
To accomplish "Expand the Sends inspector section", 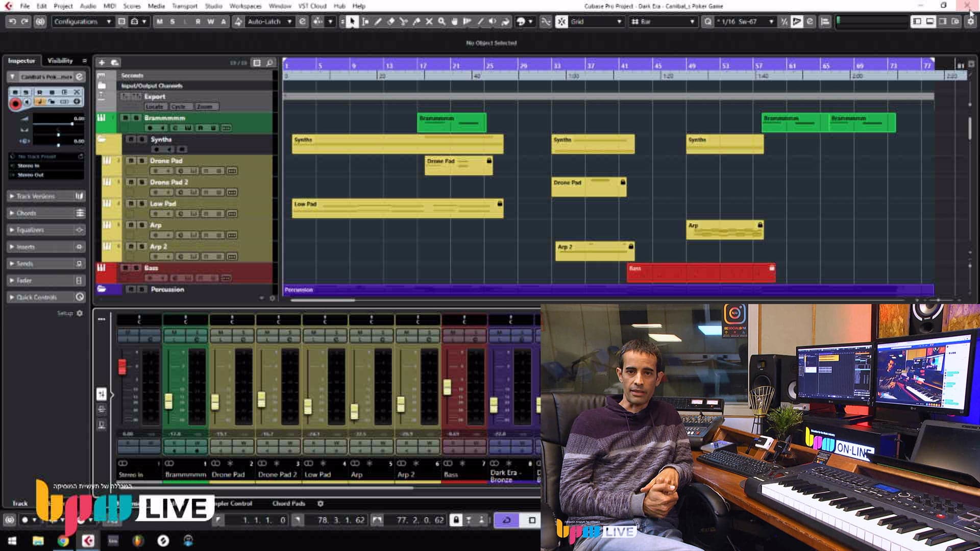I will click(46, 263).
